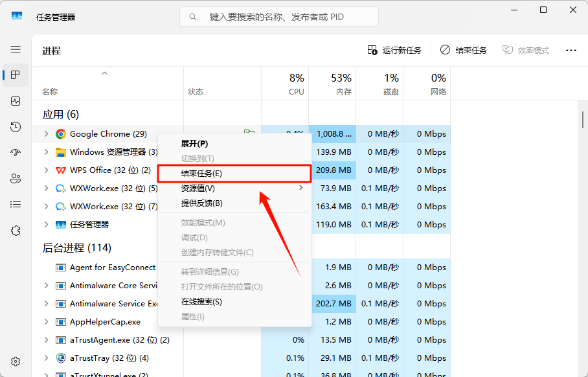Click the 运行新任务 button
This screenshot has width=588, height=377.
394,50
